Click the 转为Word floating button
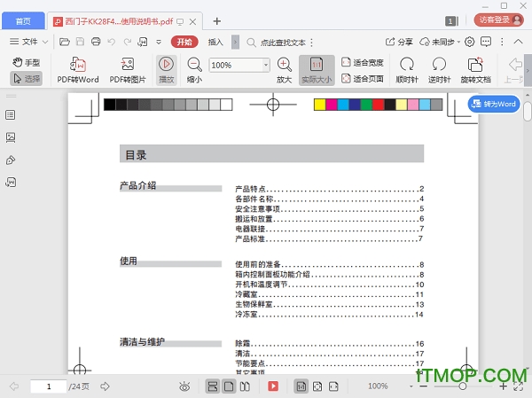 click(x=492, y=104)
